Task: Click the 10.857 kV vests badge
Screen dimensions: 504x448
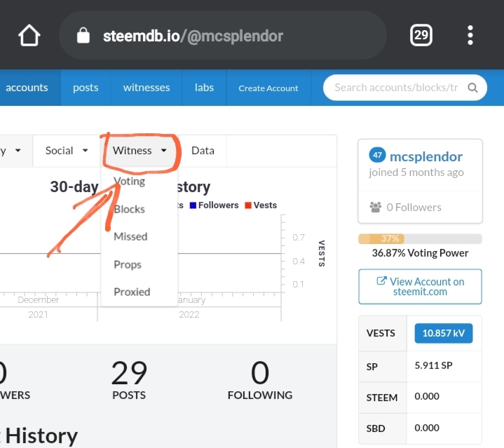Action: (x=444, y=333)
